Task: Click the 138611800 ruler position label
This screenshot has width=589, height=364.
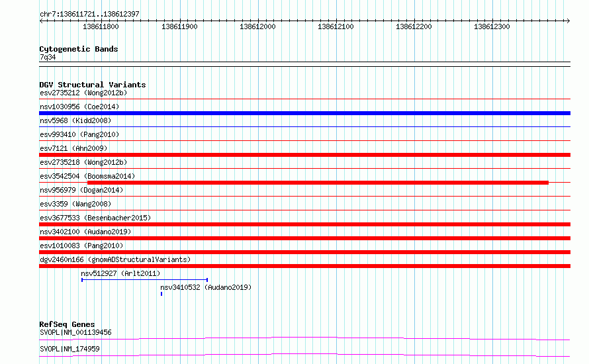Action: (101, 26)
